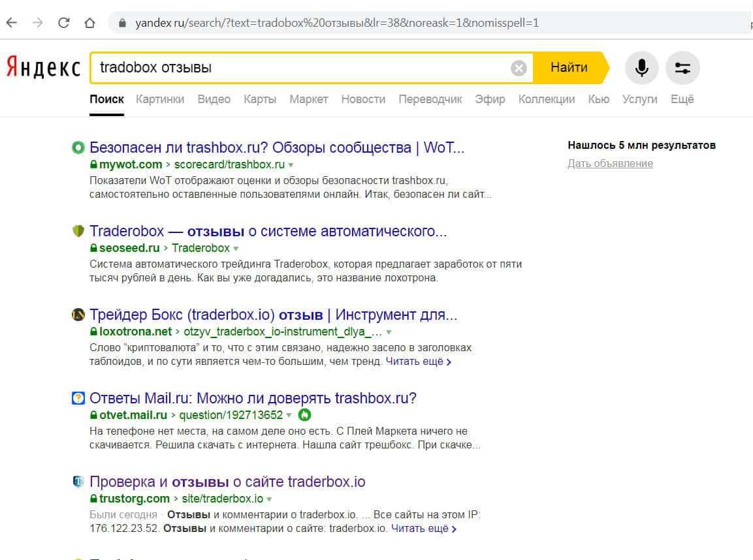Viewport: 753px width, 560px height.
Task: Click the browser reload icon
Action: [x=63, y=23]
